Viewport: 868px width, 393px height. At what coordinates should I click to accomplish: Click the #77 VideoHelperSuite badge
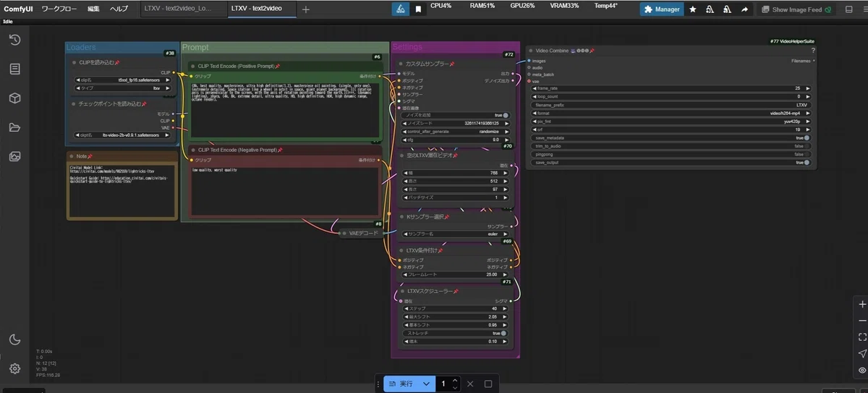[793, 41]
